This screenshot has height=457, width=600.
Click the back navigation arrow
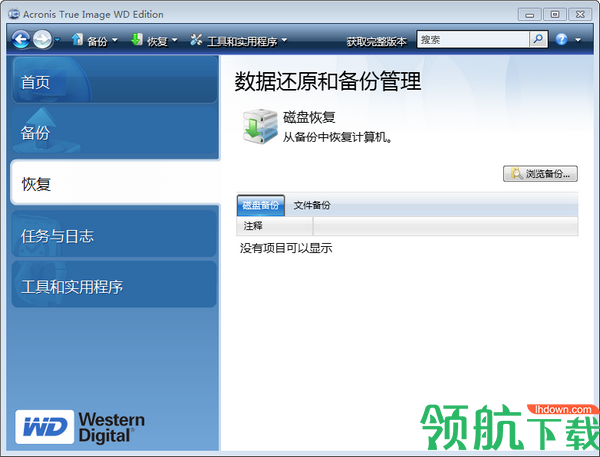click(21, 39)
